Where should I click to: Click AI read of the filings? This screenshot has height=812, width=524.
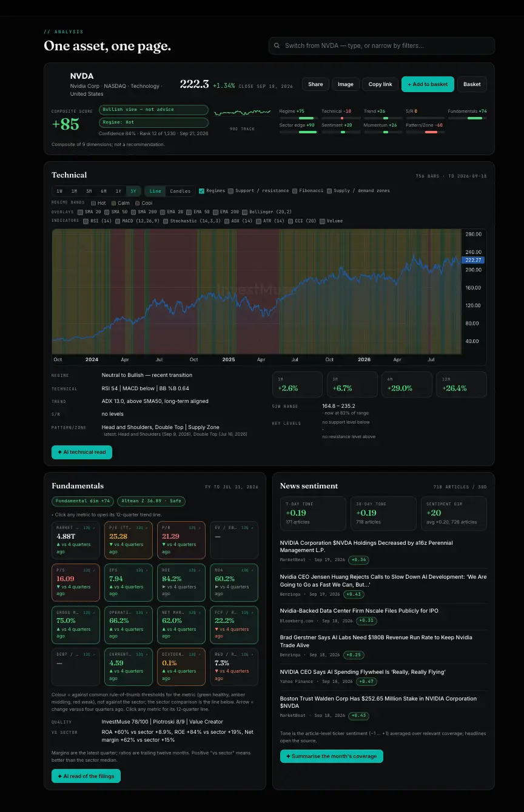tap(86, 776)
